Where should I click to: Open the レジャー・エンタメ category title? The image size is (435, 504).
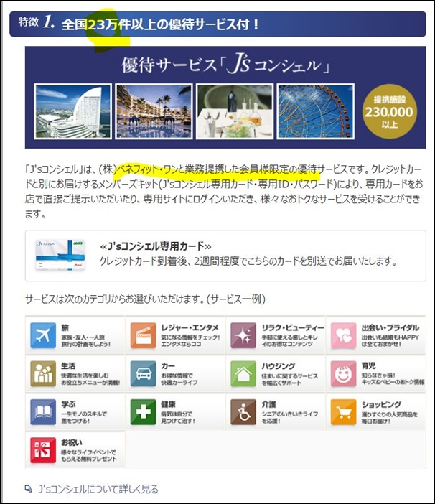coord(190,327)
